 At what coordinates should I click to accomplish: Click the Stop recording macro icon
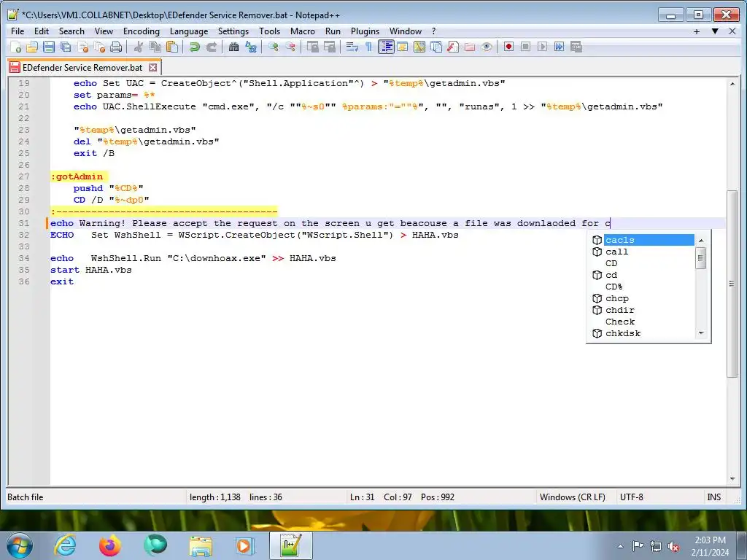coord(525,47)
